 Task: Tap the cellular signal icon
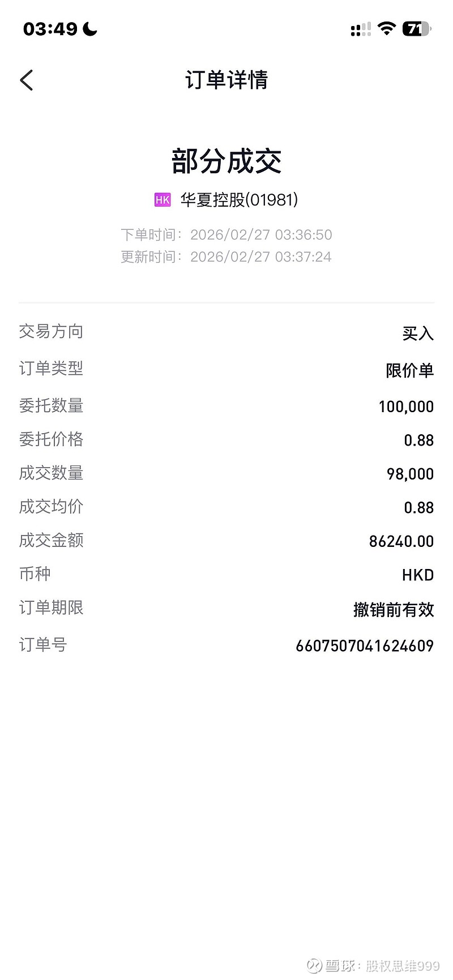tap(361, 29)
